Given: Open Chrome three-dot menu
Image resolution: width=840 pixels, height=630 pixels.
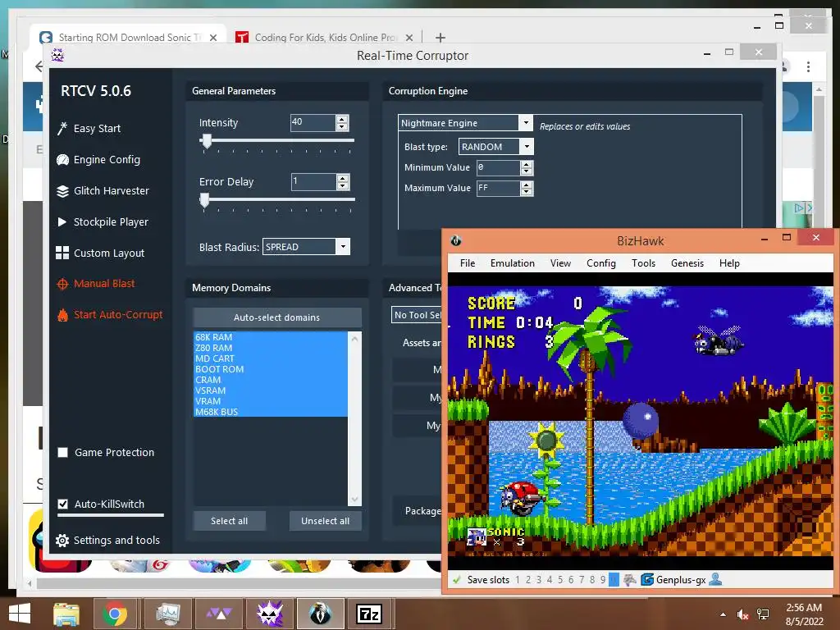Looking at the screenshot, I should [808, 67].
